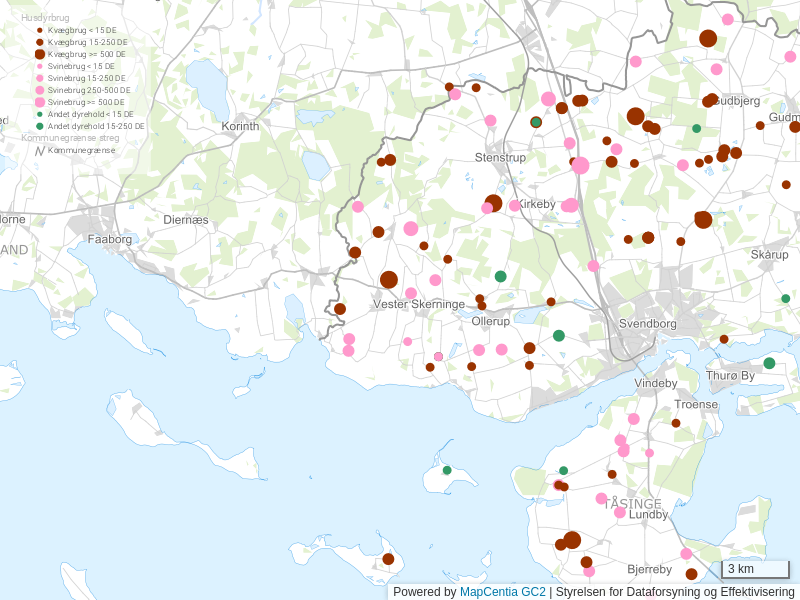The height and width of the screenshot is (600, 800).
Task: Select the brown-ringed green marker north of Stenstrup
Action: point(536,122)
